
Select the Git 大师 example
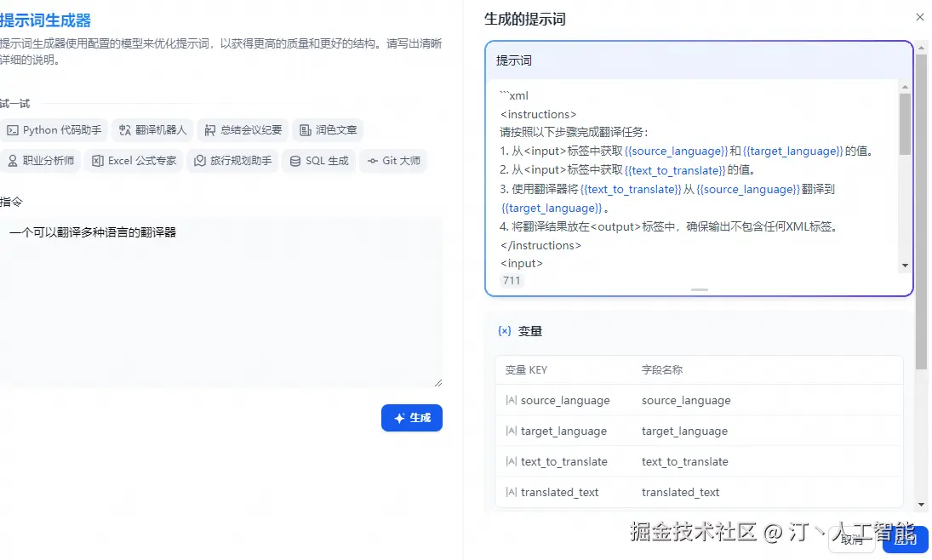point(392,161)
